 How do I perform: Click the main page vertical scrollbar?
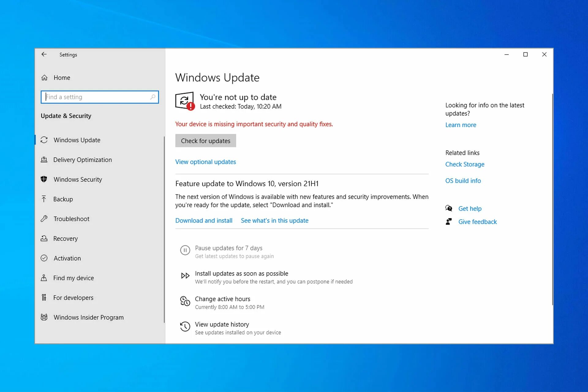tap(552, 199)
